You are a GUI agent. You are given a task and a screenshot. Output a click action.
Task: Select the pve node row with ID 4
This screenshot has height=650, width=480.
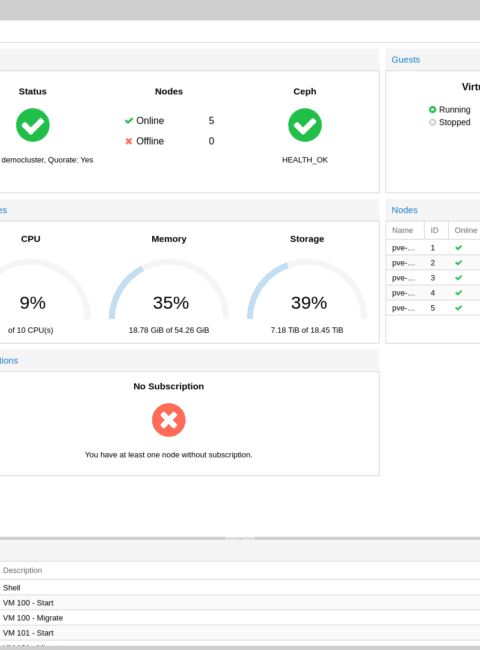(433, 293)
